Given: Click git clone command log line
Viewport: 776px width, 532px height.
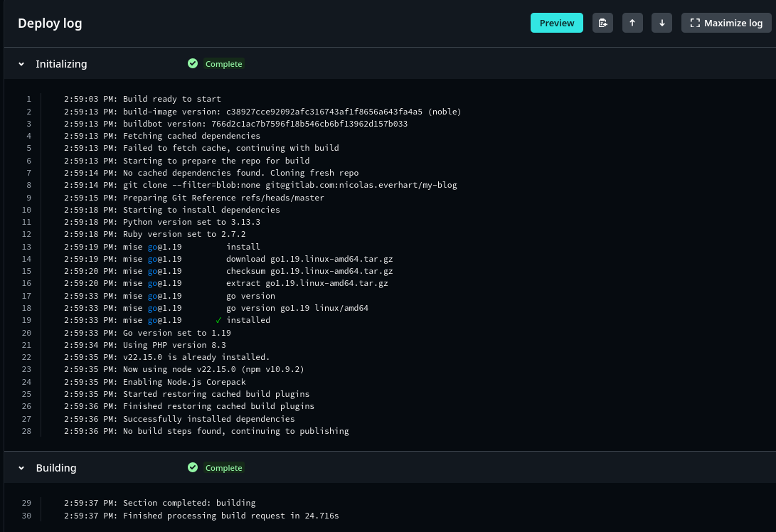Looking at the screenshot, I should pos(260,185).
